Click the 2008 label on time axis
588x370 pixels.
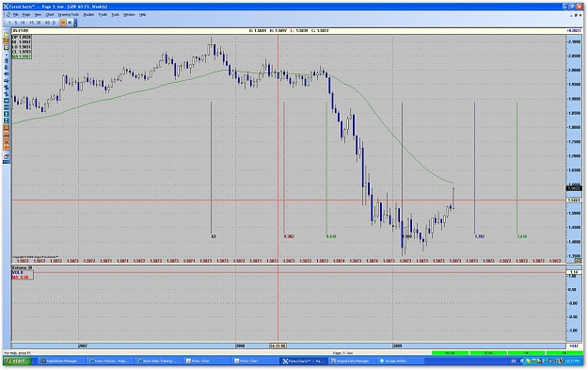(x=240, y=346)
